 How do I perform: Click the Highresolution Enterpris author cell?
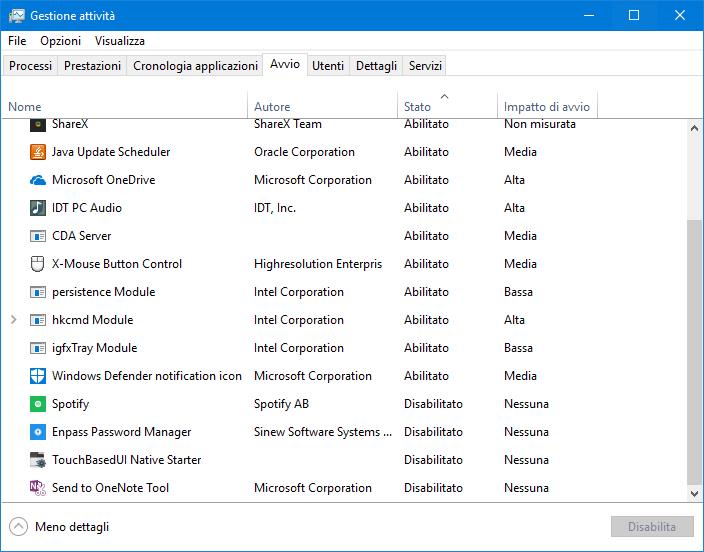pos(318,264)
